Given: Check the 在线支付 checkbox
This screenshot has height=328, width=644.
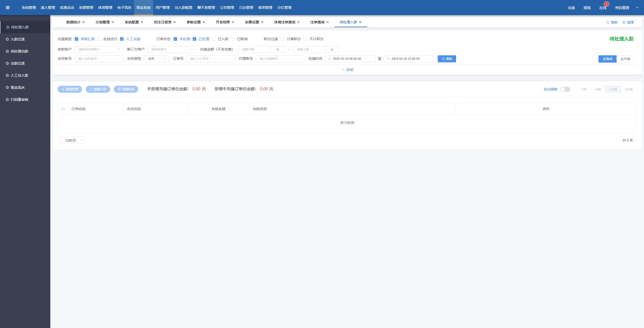Looking at the screenshot, I should [x=99, y=39].
